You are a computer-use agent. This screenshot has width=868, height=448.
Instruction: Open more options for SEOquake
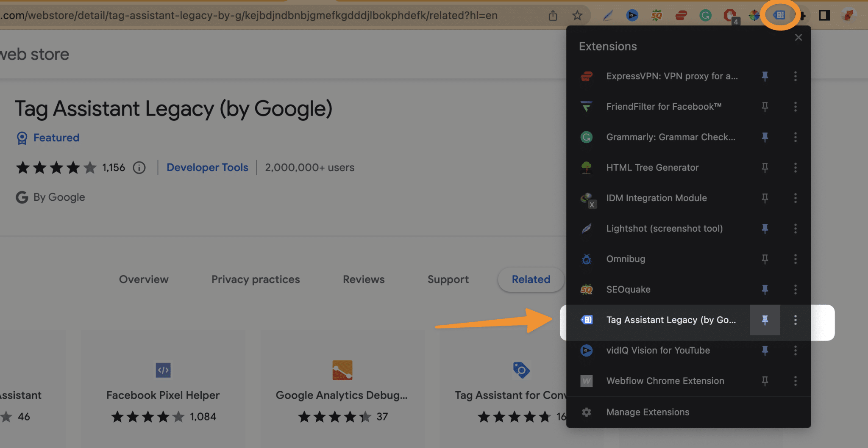tap(796, 290)
